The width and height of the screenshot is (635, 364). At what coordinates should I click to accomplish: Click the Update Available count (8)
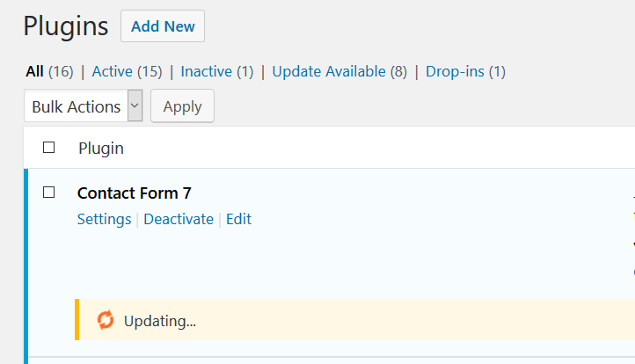click(398, 72)
